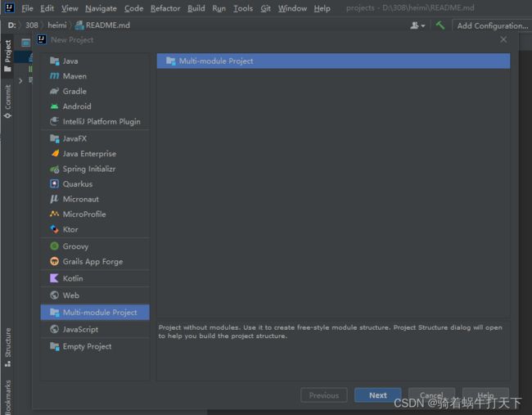Click README.md in the breadcrumb

pyautogui.click(x=103, y=25)
